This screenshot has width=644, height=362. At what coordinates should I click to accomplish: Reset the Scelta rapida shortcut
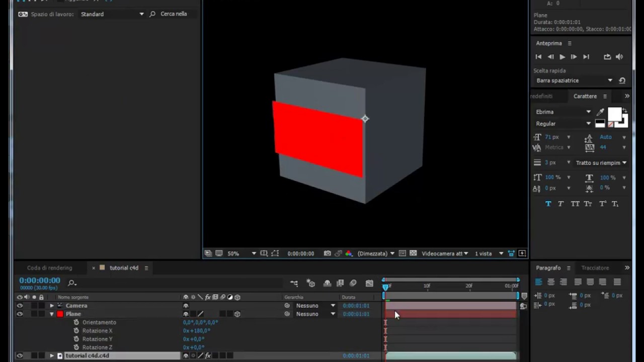tap(622, 80)
